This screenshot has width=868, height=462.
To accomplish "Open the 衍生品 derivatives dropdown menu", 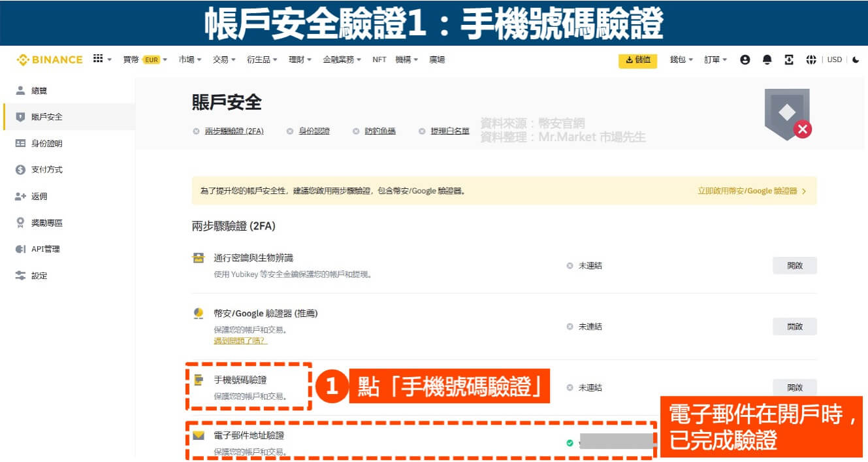I will tap(263, 59).
